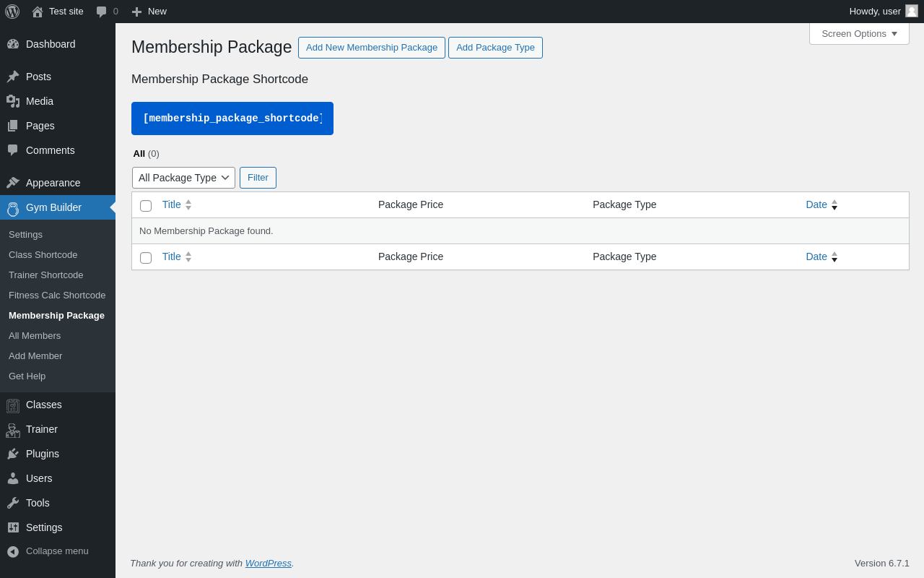Image resolution: width=924 pixels, height=578 pixels.
Task: Expand Screen Options panel
Action: click(x=859, y=34)
